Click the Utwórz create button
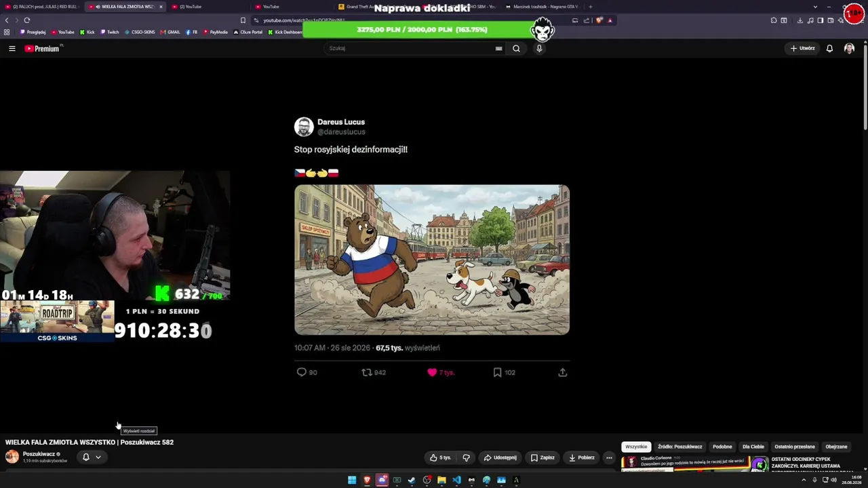The height and width of the screenshot is (488, 868). pos(802,49)
